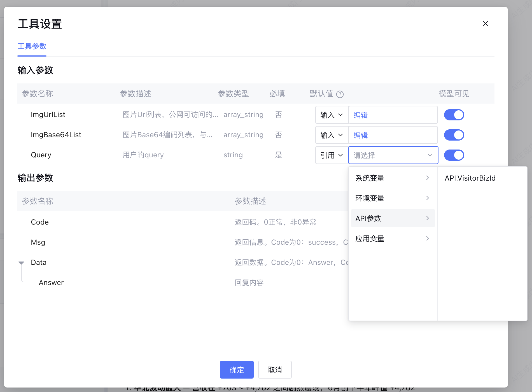Expand the 应用变量 menu entry
The image size is (532, 392).
coord(393,239)
